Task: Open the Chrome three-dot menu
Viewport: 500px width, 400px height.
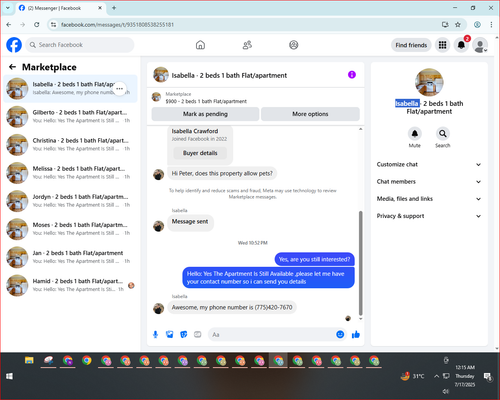Action: click(491, 25)
